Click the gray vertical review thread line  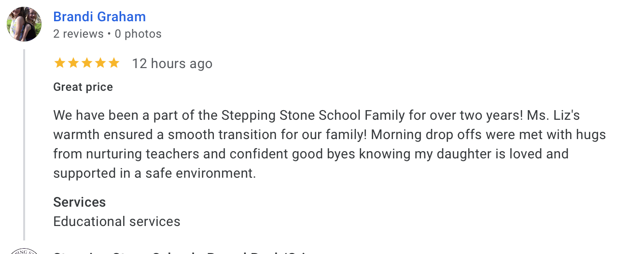pyautogui.click(x=24, y=145)
